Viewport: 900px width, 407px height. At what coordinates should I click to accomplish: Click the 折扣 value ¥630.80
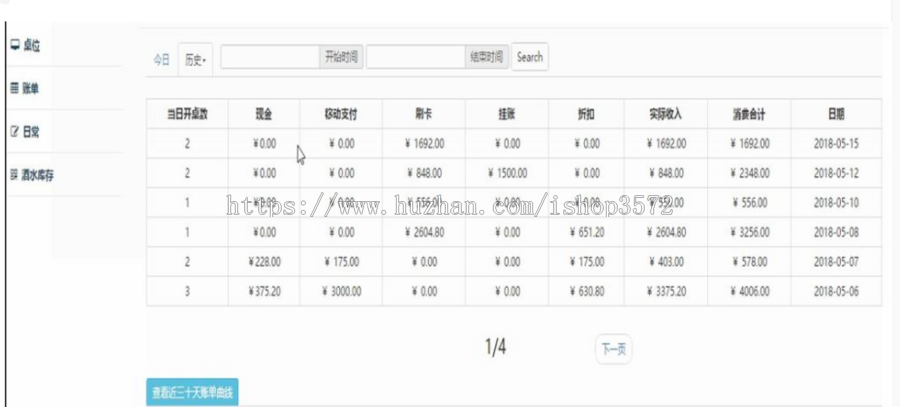(x=586, y=292)
